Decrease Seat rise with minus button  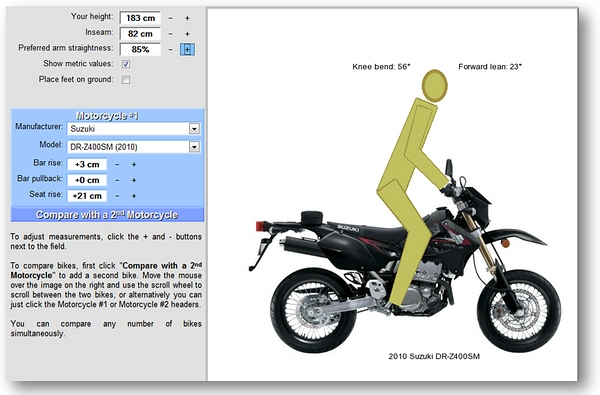tap(117, 196)
